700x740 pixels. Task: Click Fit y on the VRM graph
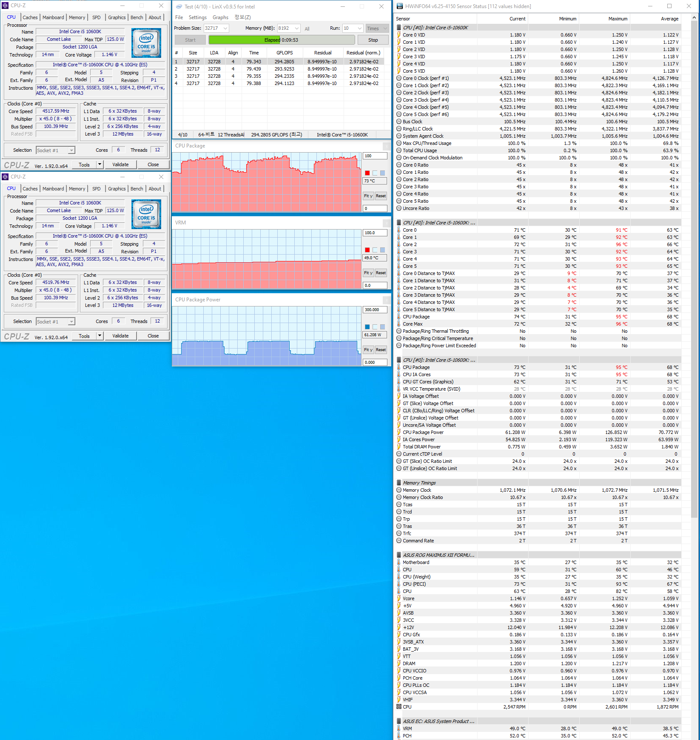[368, 273]
